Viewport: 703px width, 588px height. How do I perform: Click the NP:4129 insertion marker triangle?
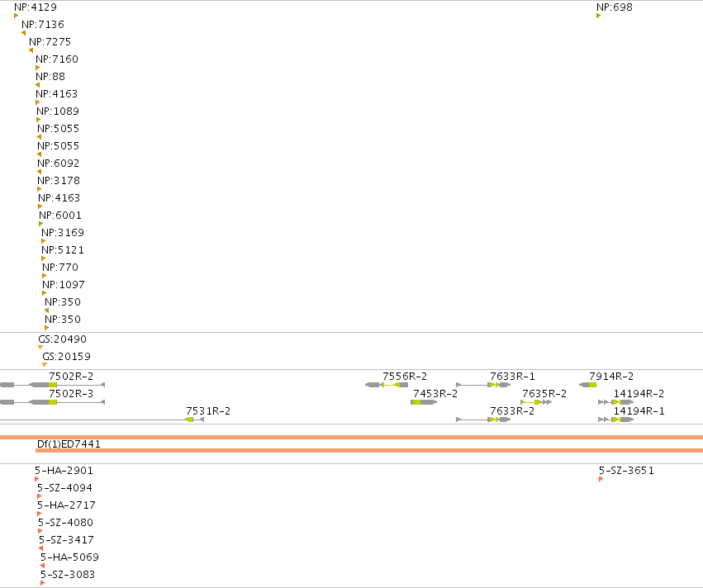tap(17, 16)
